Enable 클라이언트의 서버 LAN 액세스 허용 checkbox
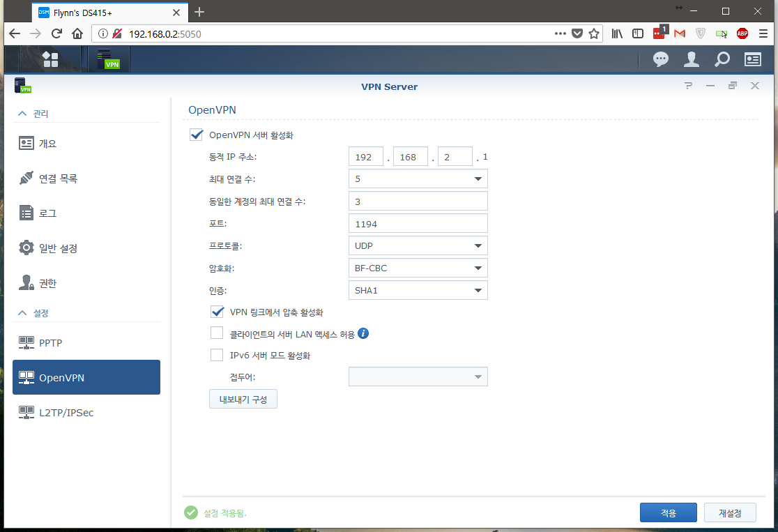 point(217,333)
